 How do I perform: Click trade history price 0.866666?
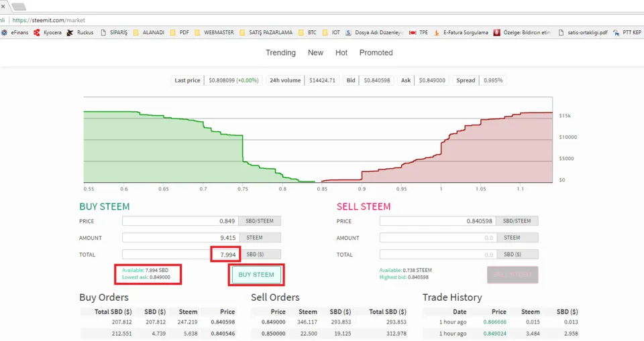[494, 322]
